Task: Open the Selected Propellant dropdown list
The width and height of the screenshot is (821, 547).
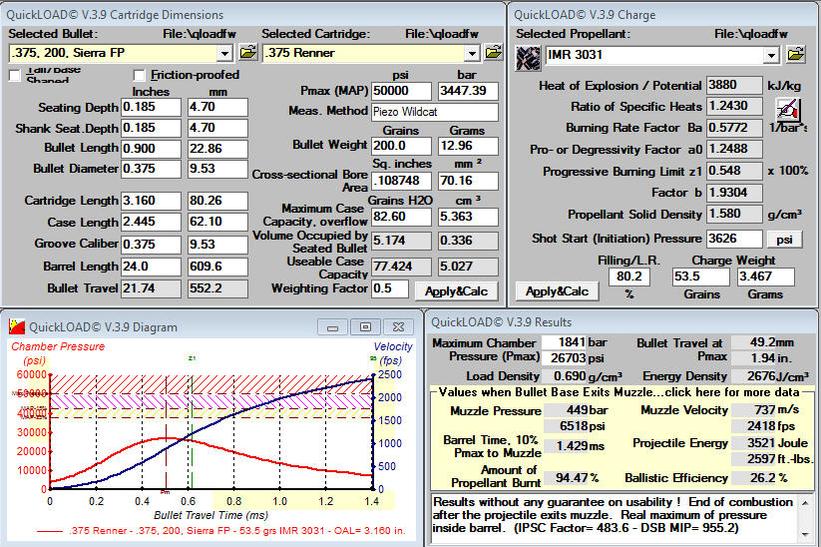Action: 770,55
